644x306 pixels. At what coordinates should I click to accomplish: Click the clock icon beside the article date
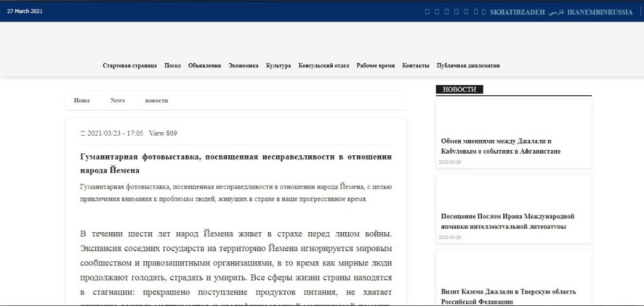(x=83, y=133)
